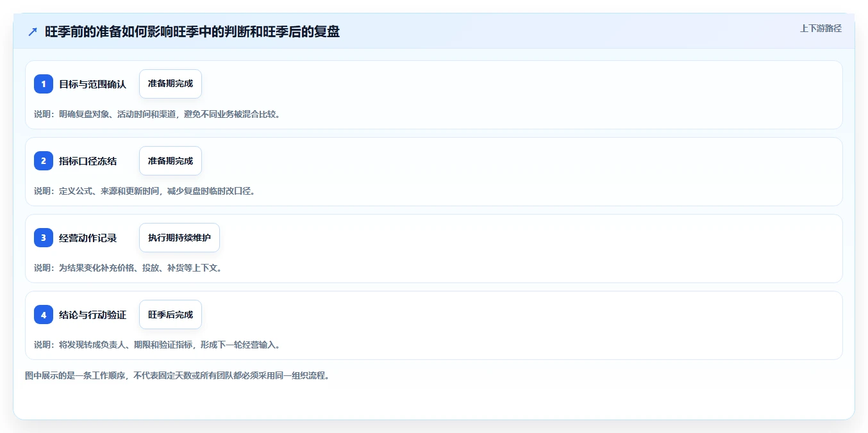
Task: Click the arrow icon beside the title
Action: 33,31
